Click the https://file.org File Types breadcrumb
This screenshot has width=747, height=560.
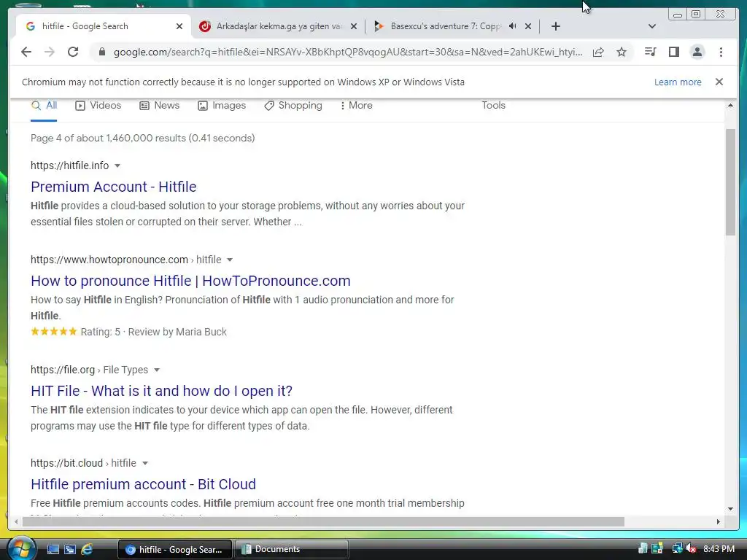point(89,370)
